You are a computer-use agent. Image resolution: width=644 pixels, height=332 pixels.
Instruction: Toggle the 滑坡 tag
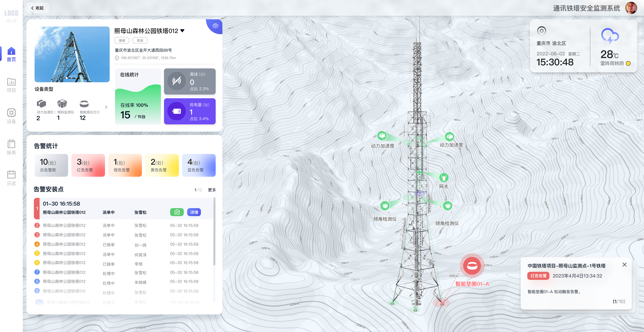click(122, 41)
